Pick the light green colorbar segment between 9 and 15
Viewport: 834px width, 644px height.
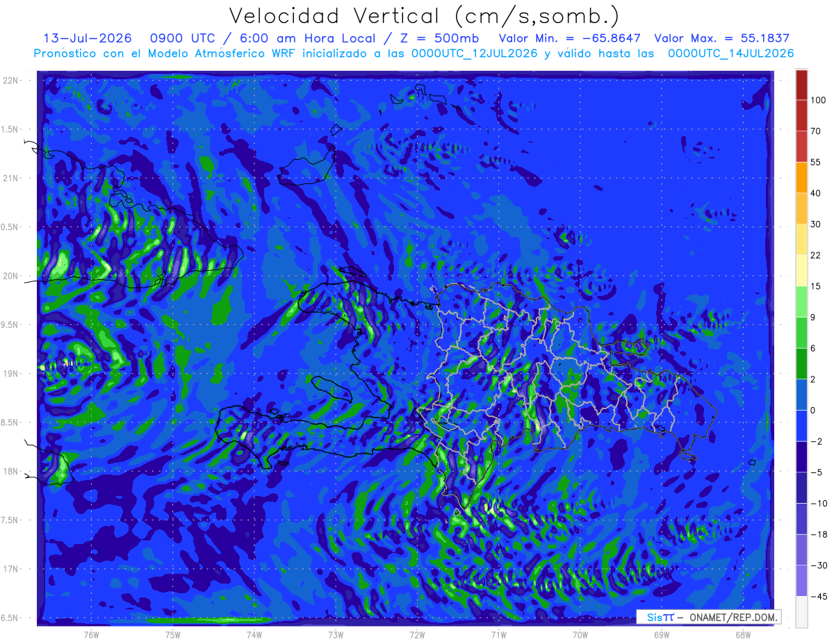(801, 302)
